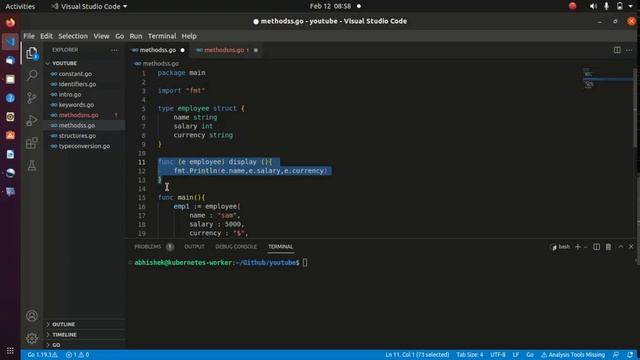
Task: Open editor More Actions ellipsis
Action: pos(629,50)
